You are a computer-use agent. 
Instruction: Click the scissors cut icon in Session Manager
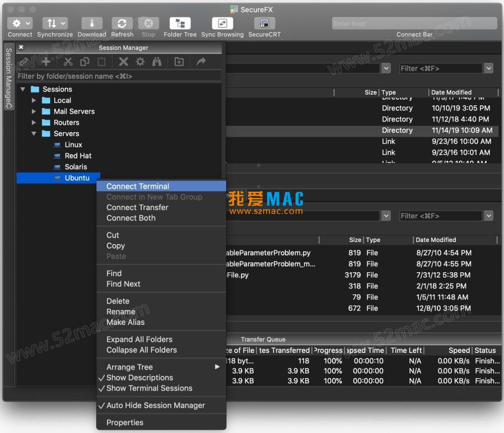68,62
